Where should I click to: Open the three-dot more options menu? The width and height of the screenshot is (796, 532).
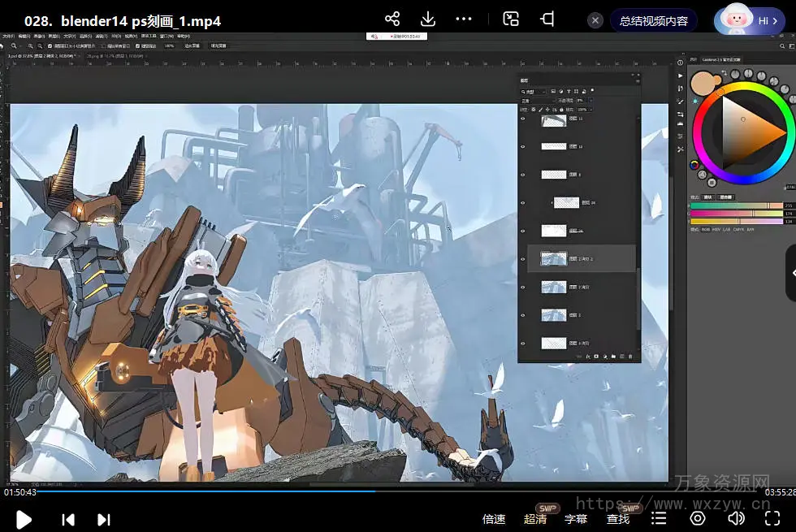pyautogui.click(x=464, y=19)
